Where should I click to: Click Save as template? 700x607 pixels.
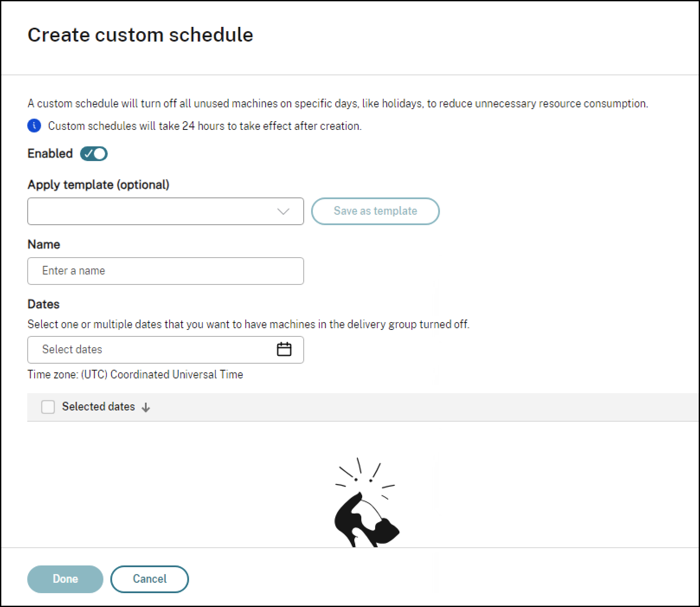375,211
